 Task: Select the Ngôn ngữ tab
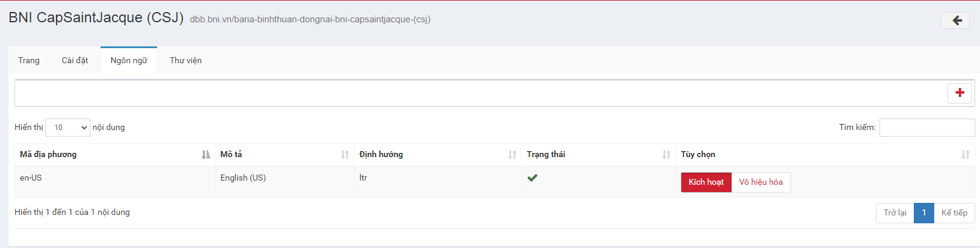129,60
